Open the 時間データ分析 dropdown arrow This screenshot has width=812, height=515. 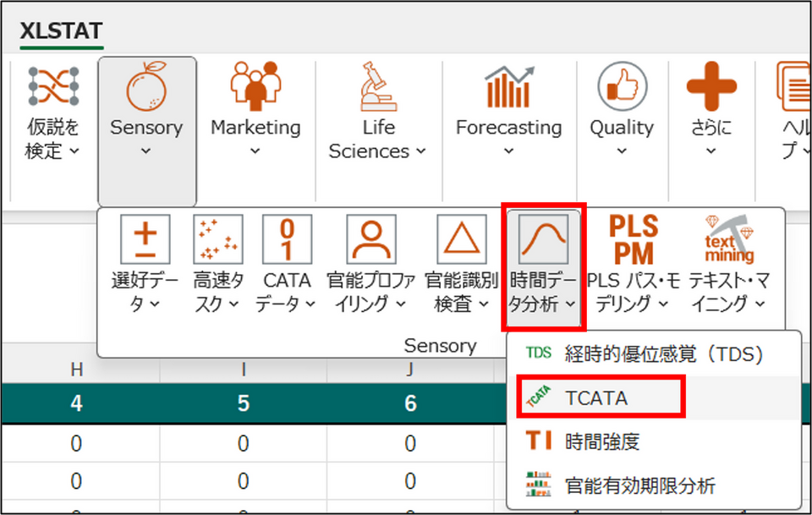(570, 304)
